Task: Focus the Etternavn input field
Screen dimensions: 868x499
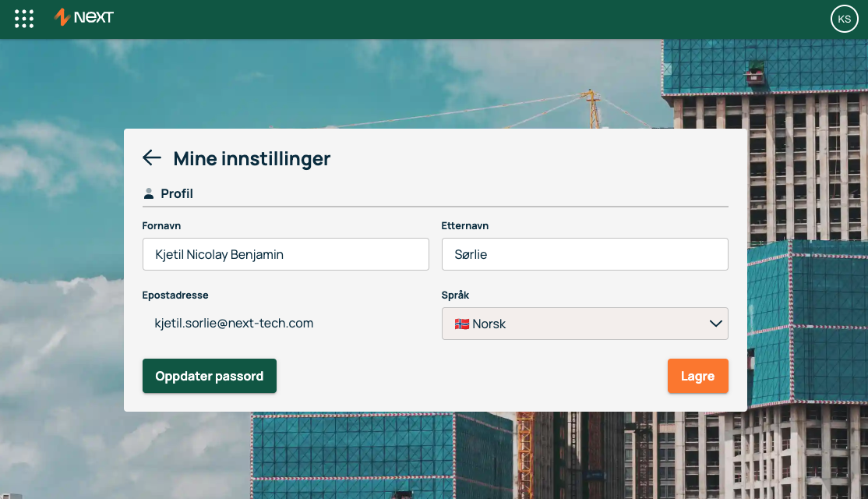Action: (x=584, y=254)
